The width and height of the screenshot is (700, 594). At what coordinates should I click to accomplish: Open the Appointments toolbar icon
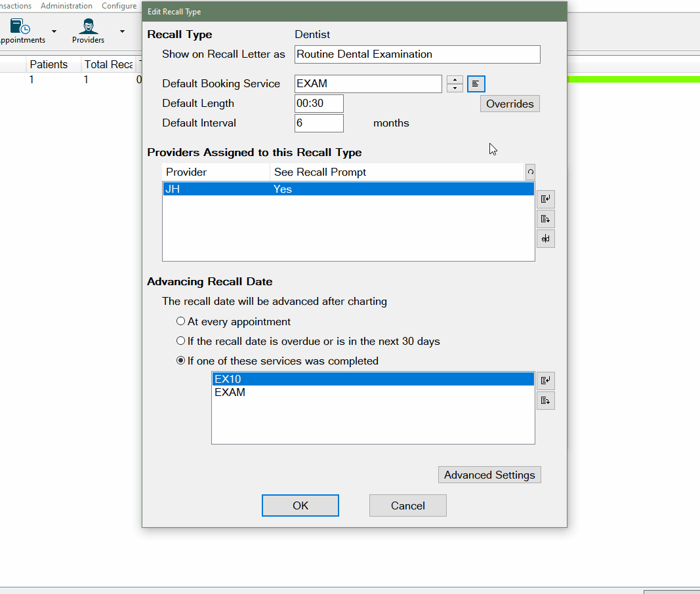coord(20,30)
